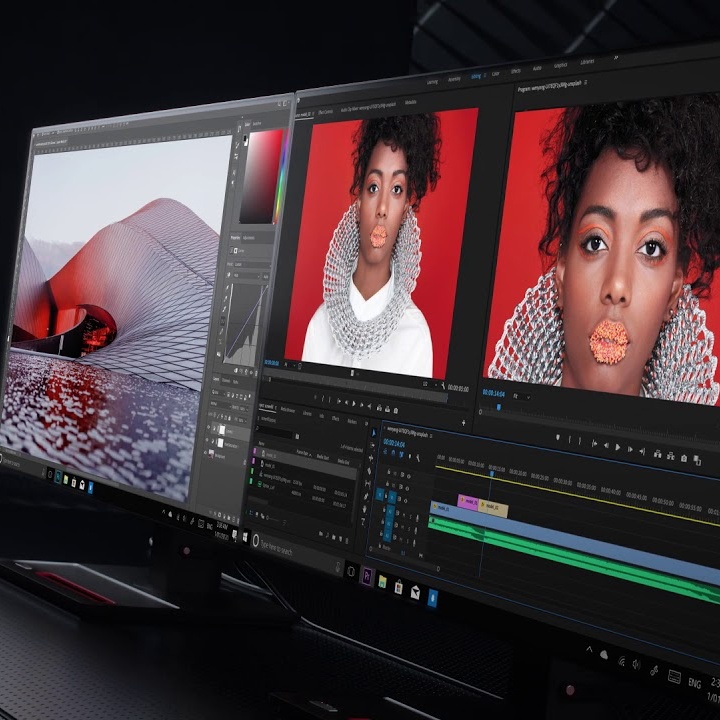720x720 pixels.
Task: Select the pink model clip in the timeline
Action: pyautogui.click(x=468, y=501)
